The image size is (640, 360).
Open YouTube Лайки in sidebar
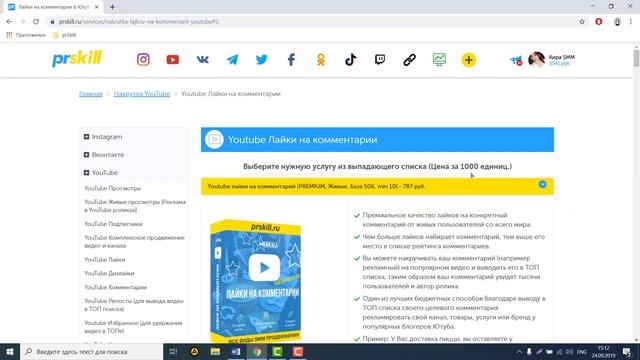[104, 259]
